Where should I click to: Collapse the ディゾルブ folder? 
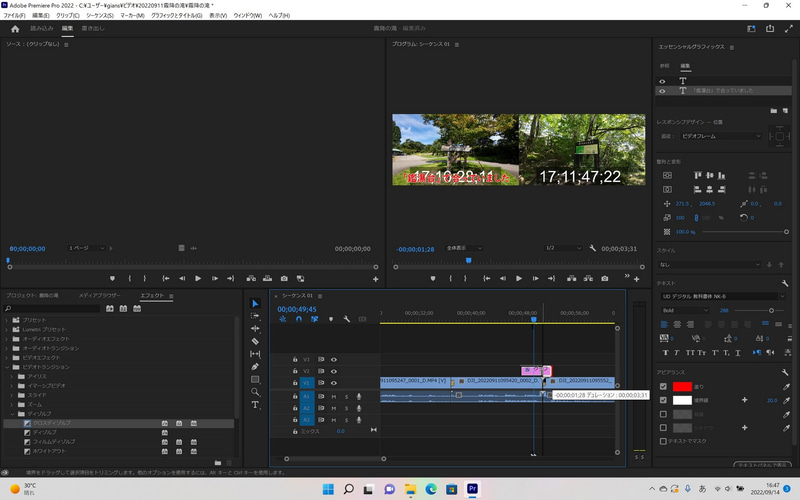12,414
